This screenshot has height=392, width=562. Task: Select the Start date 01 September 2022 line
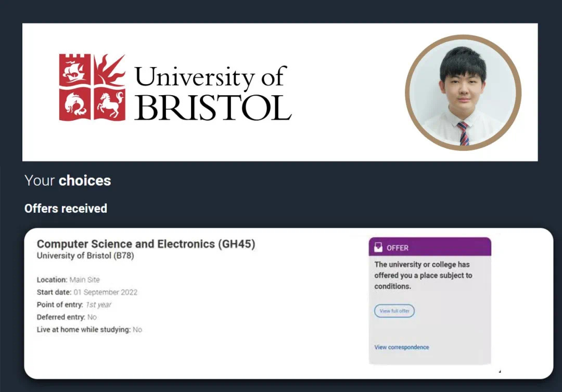click(x=87, y=292)
